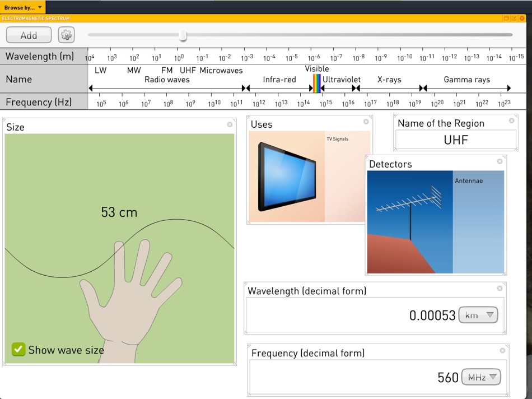
Task: Click the visible light rainbow band
Action: pyautogui.click(x=317, y=83)
